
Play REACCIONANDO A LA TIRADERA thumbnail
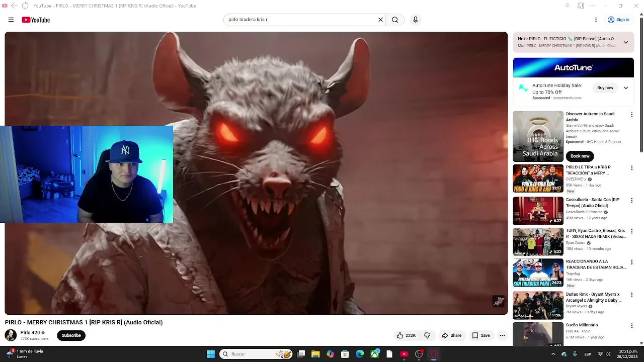click(x=538, y=273)
